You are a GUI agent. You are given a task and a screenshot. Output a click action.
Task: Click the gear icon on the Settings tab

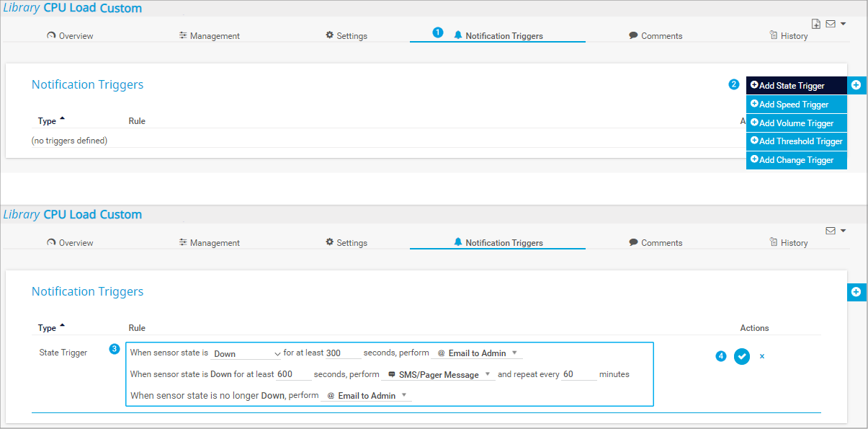328,35
